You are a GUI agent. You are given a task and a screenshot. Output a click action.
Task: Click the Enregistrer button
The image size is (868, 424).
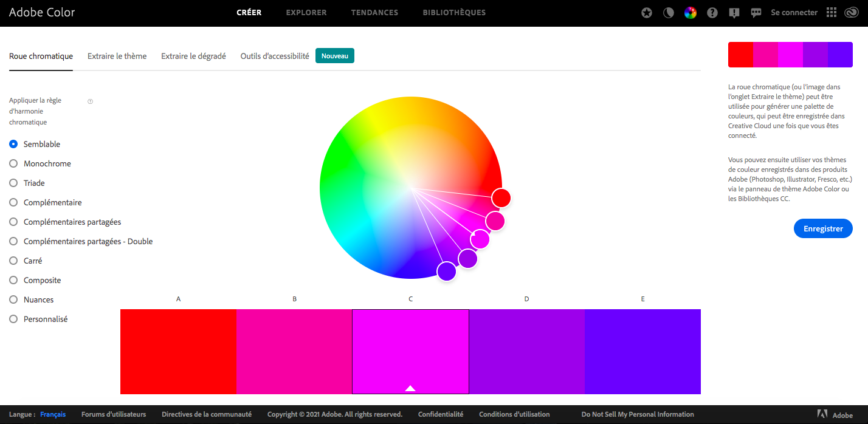click(823, 228)
